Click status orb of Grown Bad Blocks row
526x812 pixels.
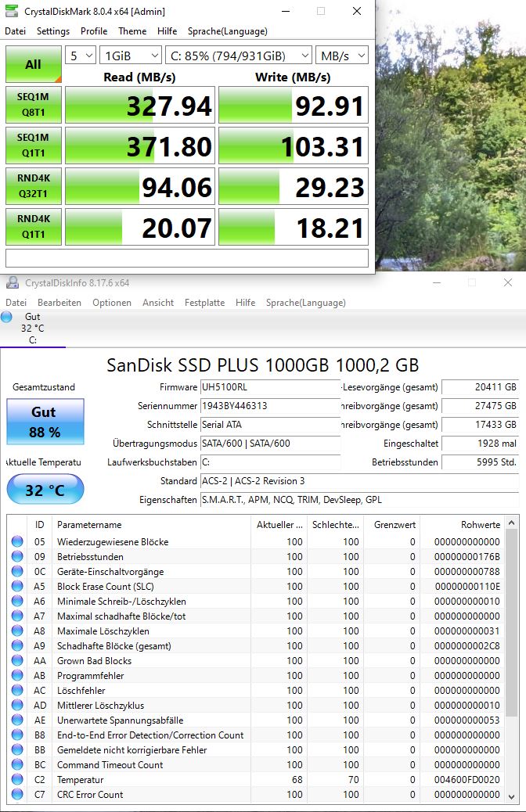[x=17, y=661]
